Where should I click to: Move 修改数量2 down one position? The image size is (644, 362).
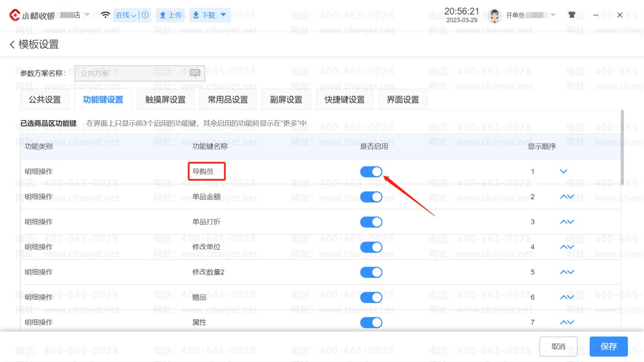(x=571, y=272)
